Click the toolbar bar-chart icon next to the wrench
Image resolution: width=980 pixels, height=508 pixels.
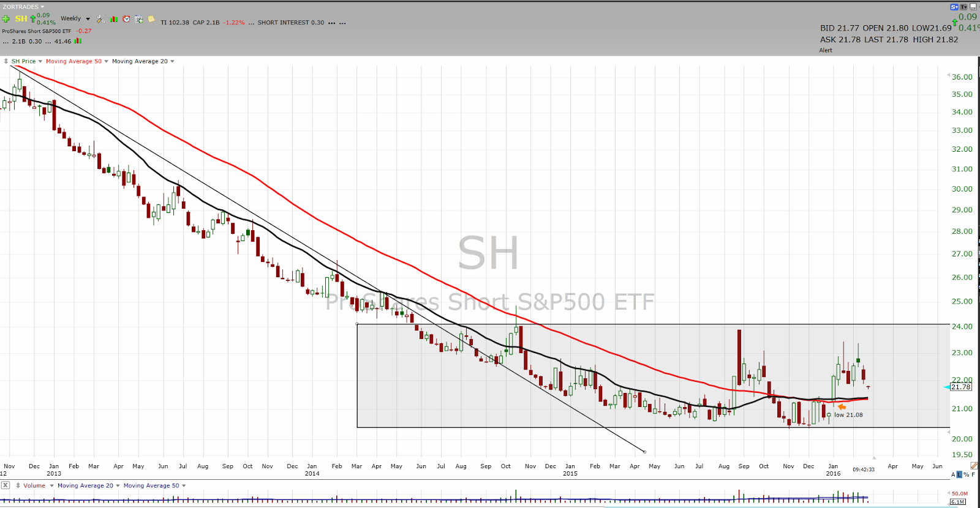click(113, 19)
